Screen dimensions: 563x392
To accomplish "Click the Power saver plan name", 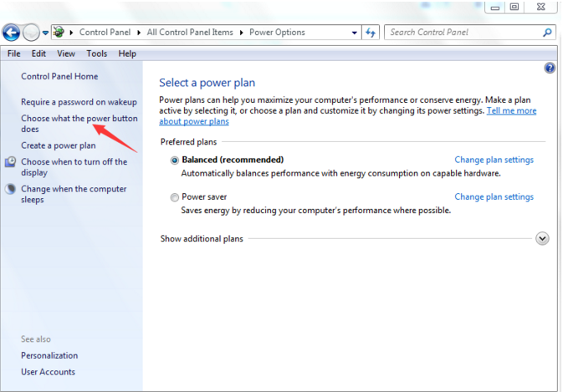I will point(204,197).
